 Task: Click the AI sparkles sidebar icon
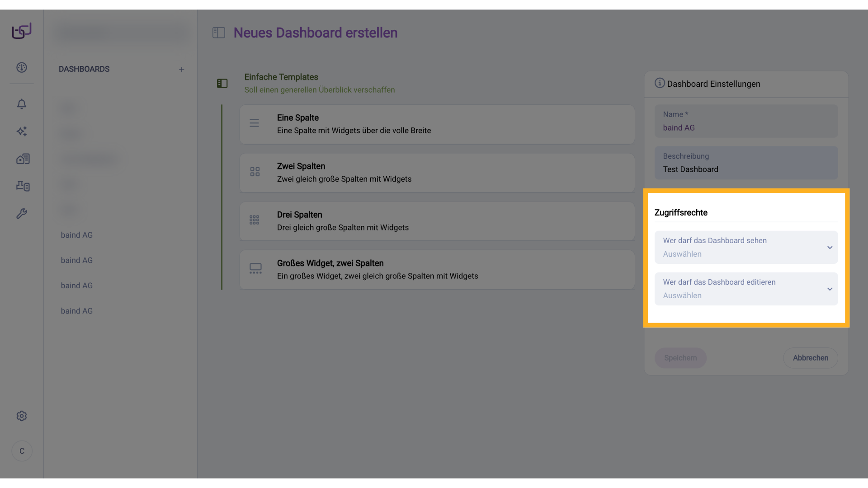click(22, 131)
